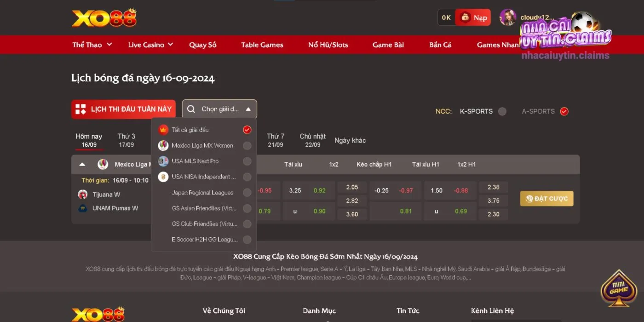Click the Nạp deposit button
The width and height of the screenshot is (644, 322).
[473, 17]
